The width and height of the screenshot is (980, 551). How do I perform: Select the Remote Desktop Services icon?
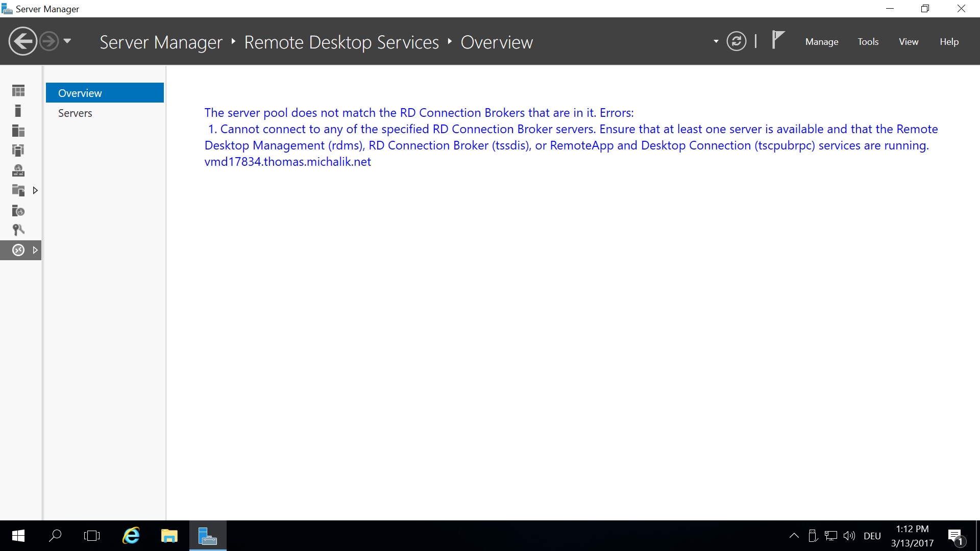pos(18,250)
